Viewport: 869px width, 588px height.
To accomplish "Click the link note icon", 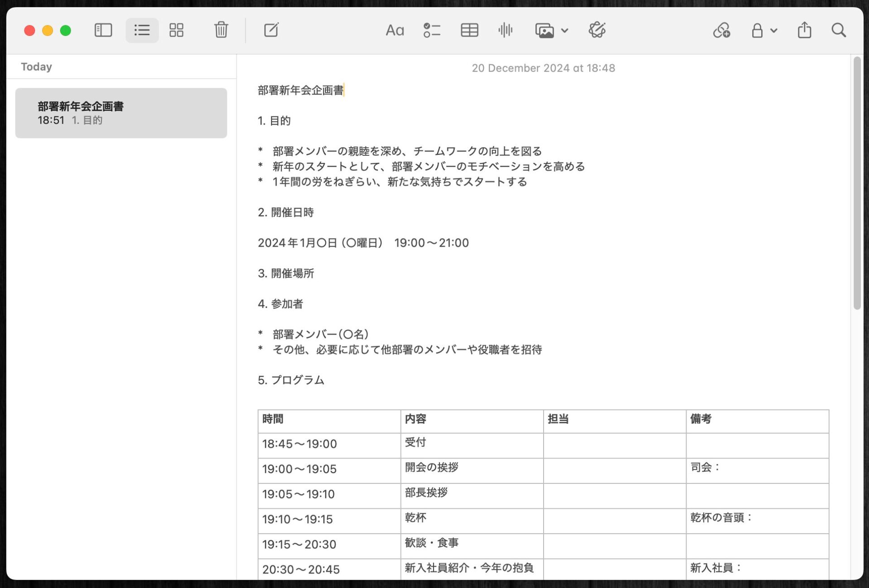I will [x=721, y=30].
